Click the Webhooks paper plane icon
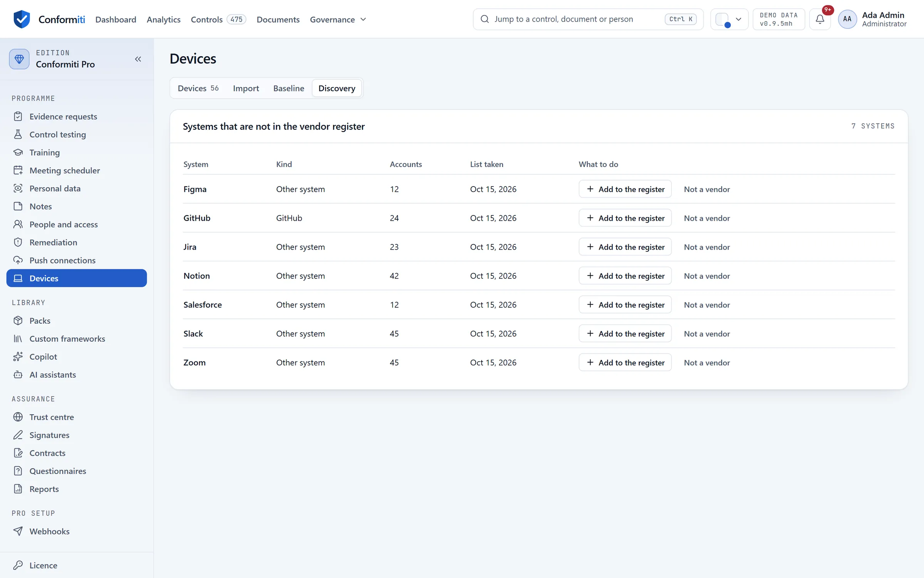Screen dimensions: 924x578 18,531
